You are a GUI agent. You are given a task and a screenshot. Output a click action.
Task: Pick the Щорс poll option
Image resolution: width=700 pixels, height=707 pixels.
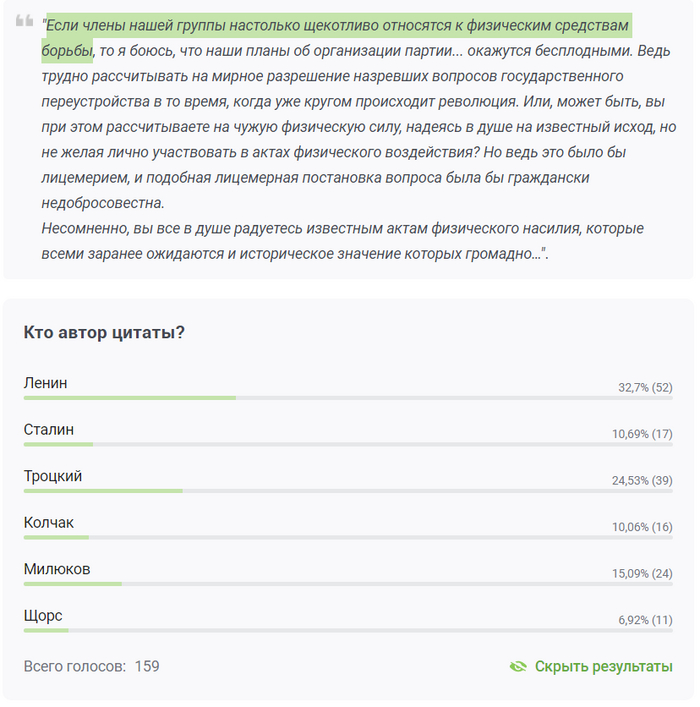point(43,615)
